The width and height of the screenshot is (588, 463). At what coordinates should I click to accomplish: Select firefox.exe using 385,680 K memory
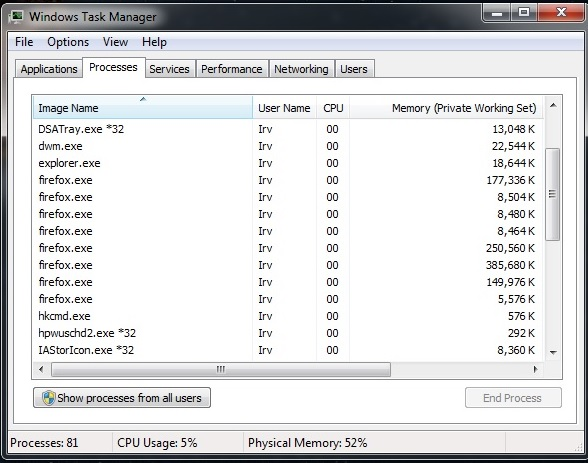pos(288,265)
